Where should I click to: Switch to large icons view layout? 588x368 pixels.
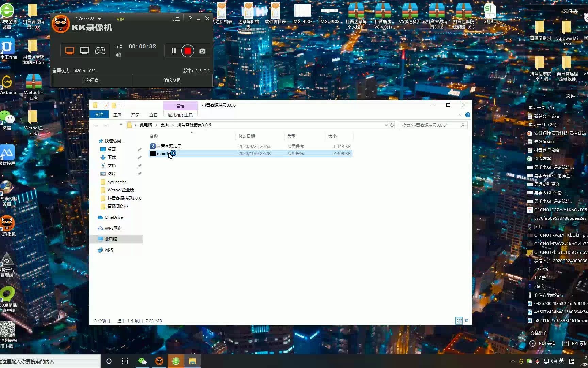467,321
